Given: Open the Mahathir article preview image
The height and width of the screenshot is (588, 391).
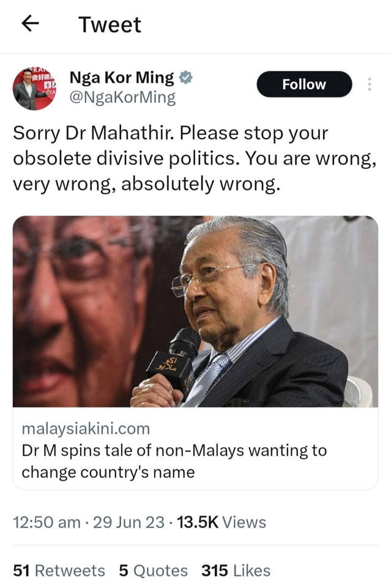Looking at the screenshot, I should [195, 311].
